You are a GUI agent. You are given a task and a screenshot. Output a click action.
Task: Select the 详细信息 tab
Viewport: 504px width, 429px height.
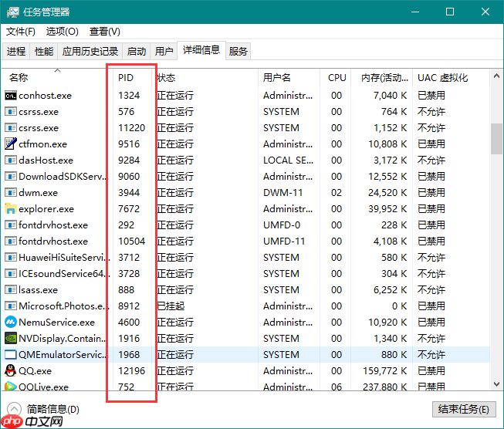(x=201, y=50)
